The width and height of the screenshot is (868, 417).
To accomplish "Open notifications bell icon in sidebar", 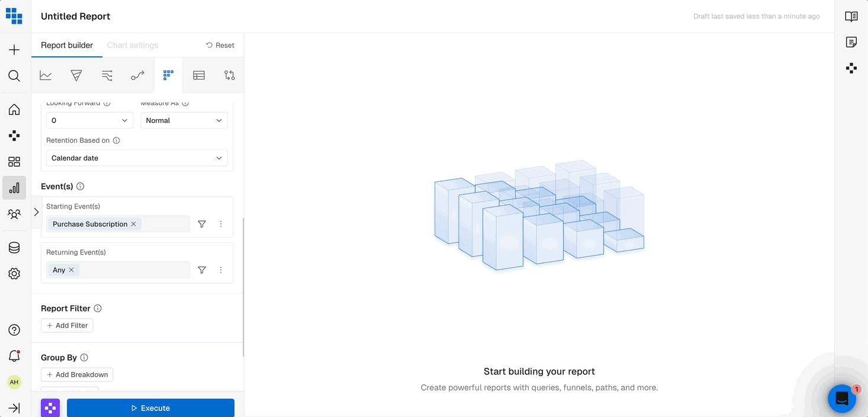I will 14,356.
